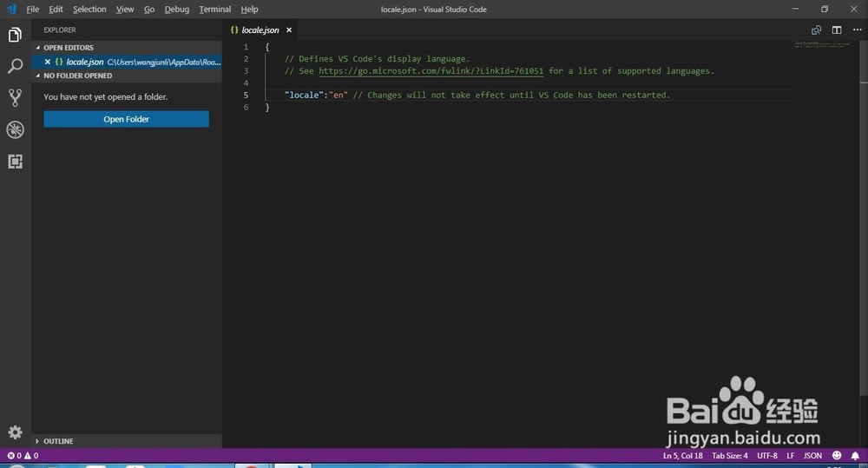Open More Actions ellipsis menu
Image resolution: width=868 pixels, height=468 pixels.
point(857,30)
